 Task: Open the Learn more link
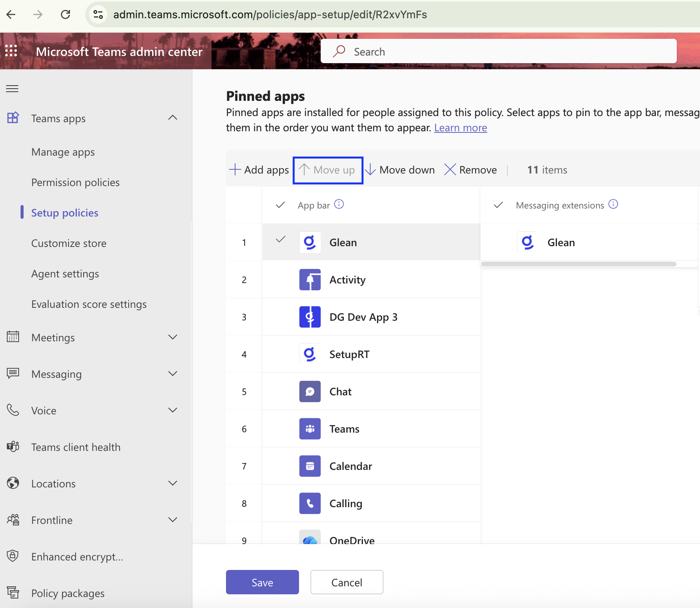[x=461, y=128]
